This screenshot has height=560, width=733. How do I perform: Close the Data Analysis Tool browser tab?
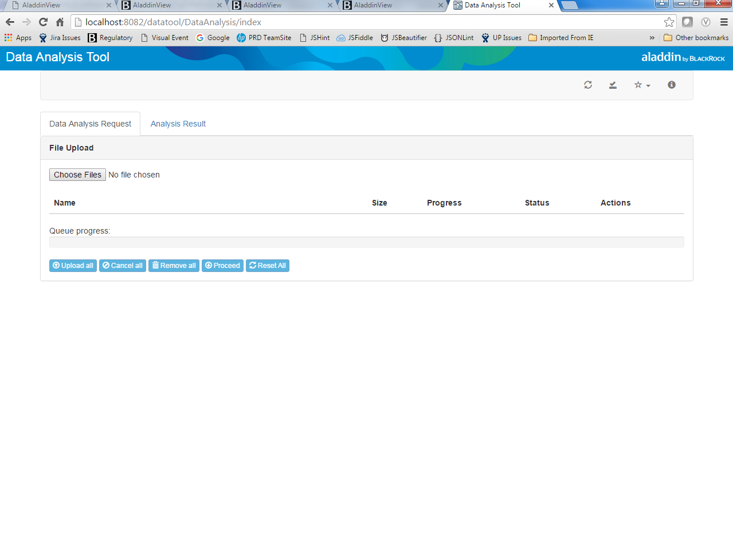551,5
